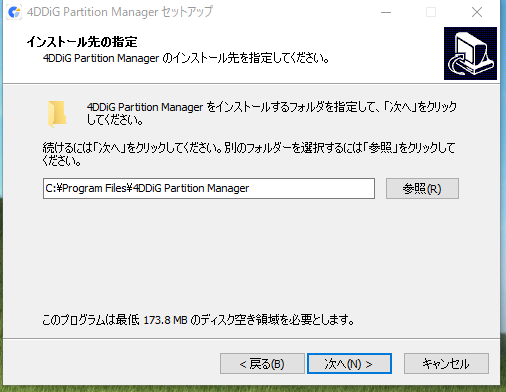Screen dimensions: 506x392
Task: Click subtitle text のインストール先を指定してください
Action: point(246,58)
